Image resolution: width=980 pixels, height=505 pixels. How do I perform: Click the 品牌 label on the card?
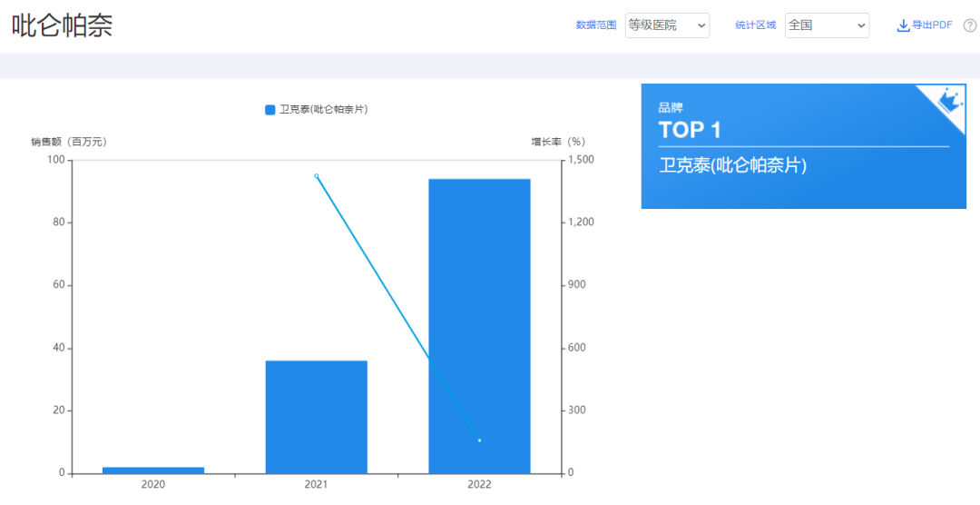[x=671, y=108]
